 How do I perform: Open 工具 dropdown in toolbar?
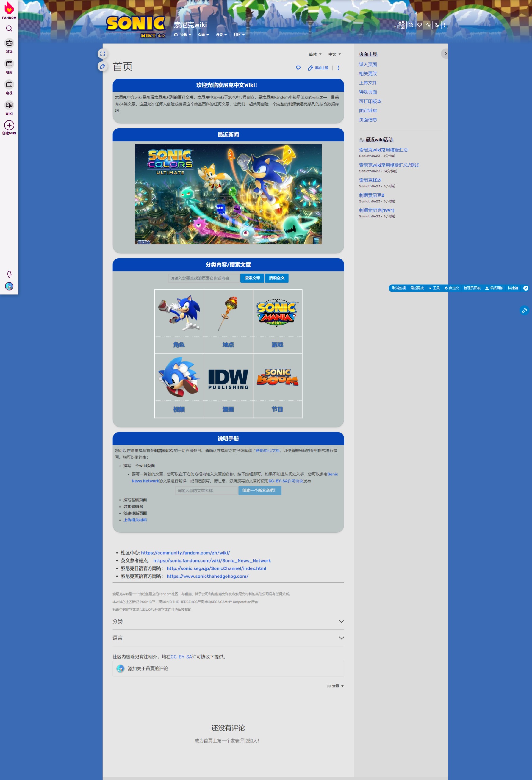(434, 288)
